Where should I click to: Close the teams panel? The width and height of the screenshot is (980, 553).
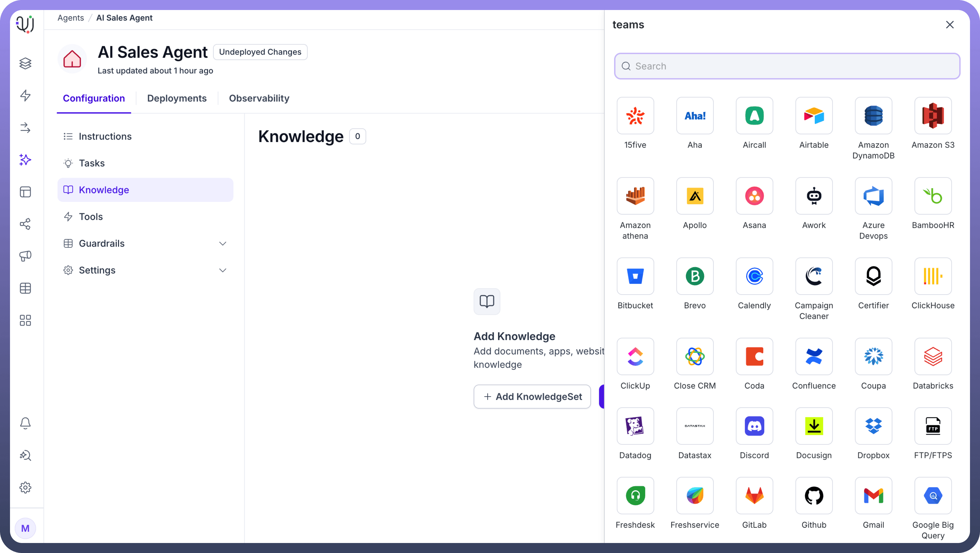coord(949,25)
